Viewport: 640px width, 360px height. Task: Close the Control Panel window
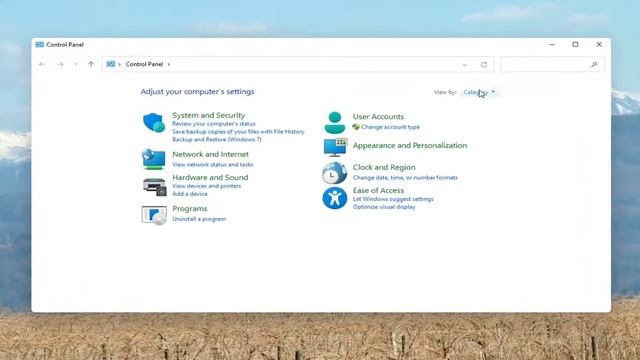[599, 44]
